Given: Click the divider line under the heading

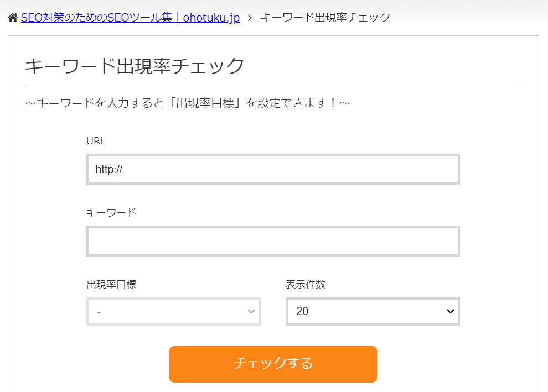Looking at the screenshot, I should (x=273, y=86).
